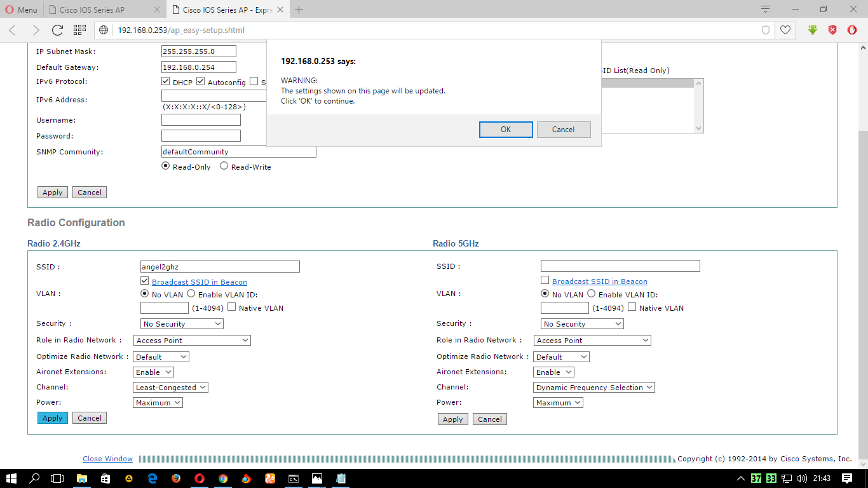Close the Cisco IOS Series AP - Express tab
This screenshot has width=868, height=488.
point(280,10)
